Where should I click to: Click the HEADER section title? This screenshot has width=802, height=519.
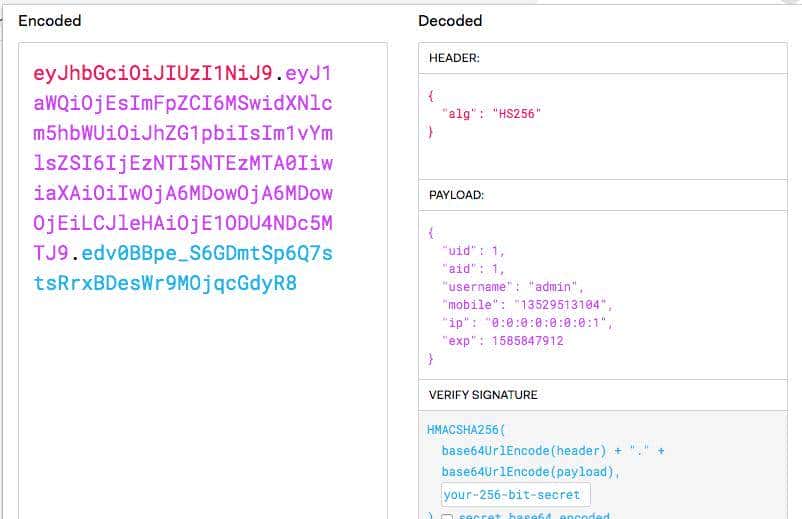455,59
